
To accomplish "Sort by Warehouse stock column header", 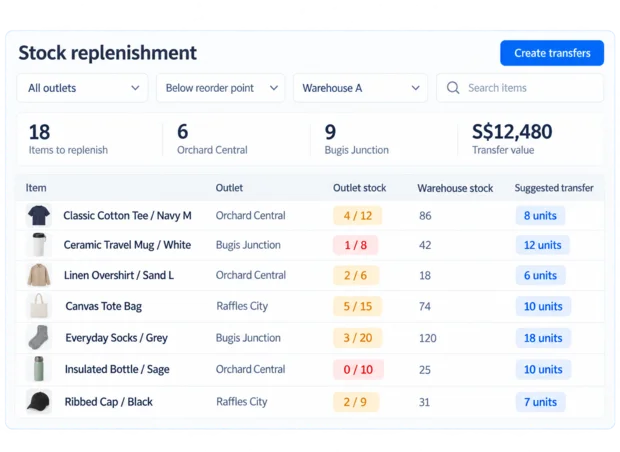I will 455,188.
